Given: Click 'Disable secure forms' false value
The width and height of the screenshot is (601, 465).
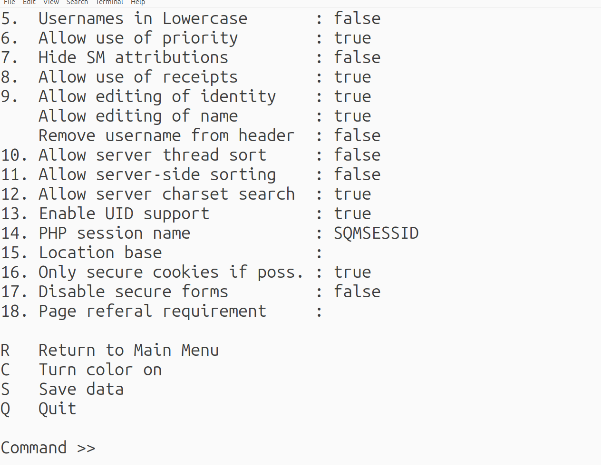Looking at the screenshot, I should (x=357, y=292).
